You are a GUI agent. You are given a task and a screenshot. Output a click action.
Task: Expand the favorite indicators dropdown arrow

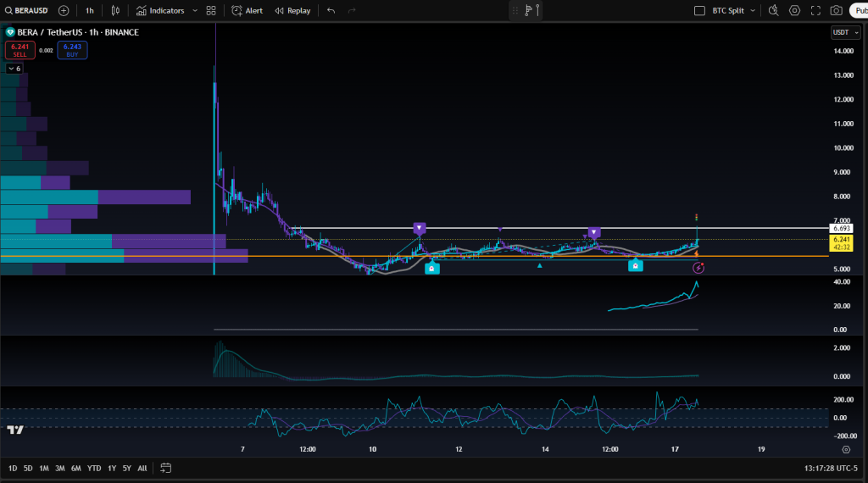click(x=195, y=10)
